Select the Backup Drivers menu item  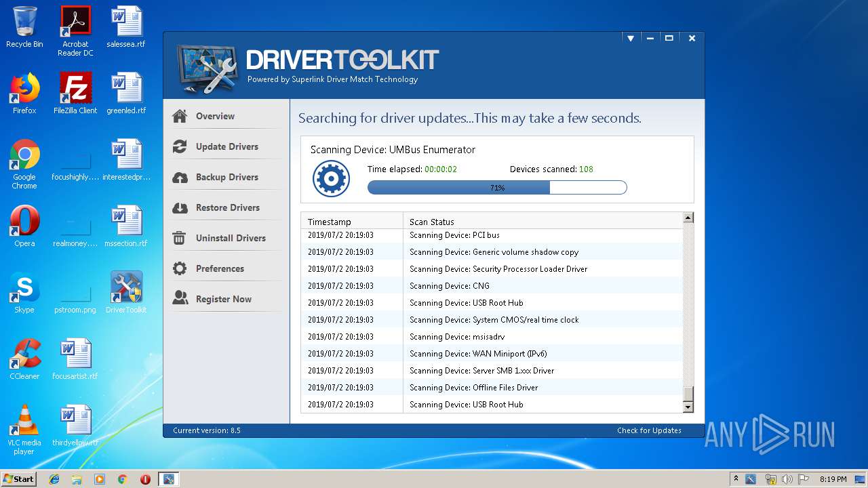pos(226,177)
